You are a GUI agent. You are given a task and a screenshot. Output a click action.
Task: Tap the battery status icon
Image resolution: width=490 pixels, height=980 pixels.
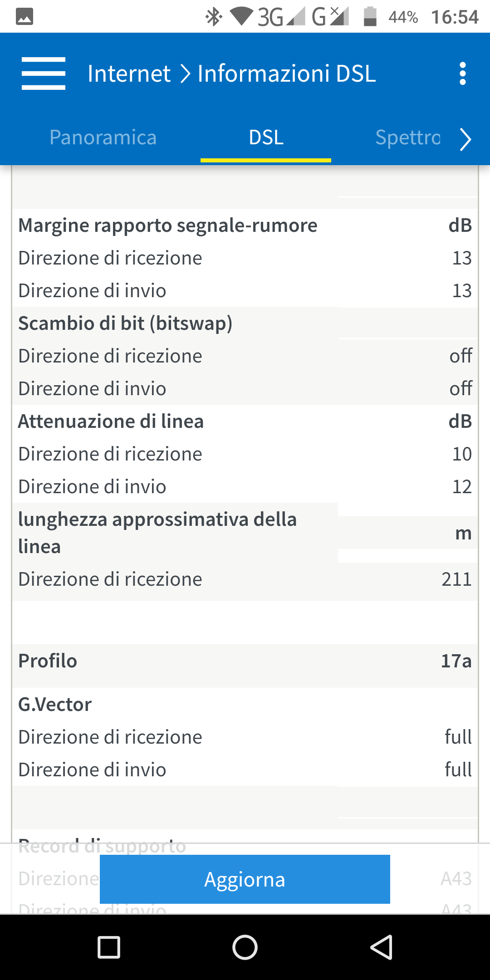[370, 17]
